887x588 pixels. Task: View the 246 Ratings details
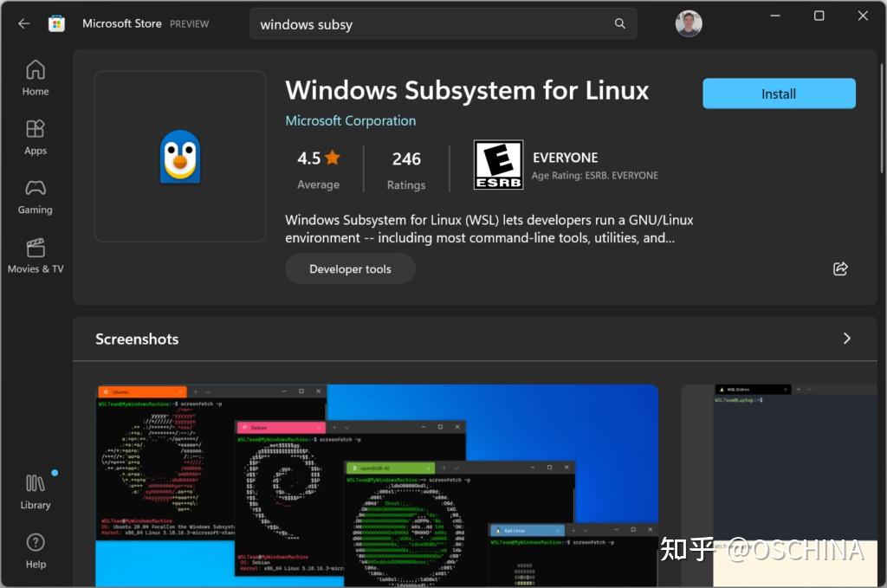click(x=406, y=169)
